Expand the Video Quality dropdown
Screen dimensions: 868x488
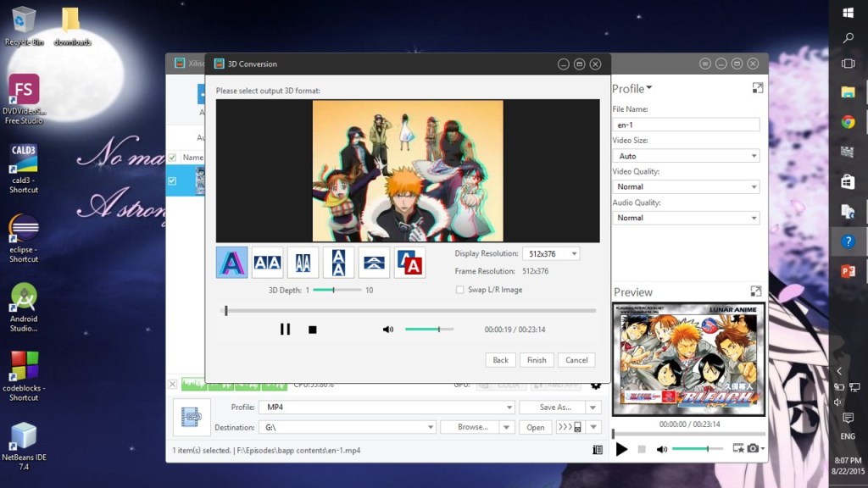686,186
